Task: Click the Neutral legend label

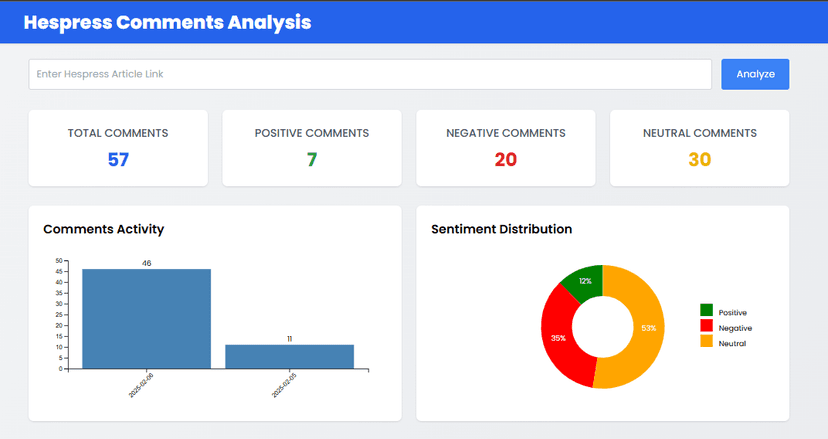Action: [x=732, y=343]
